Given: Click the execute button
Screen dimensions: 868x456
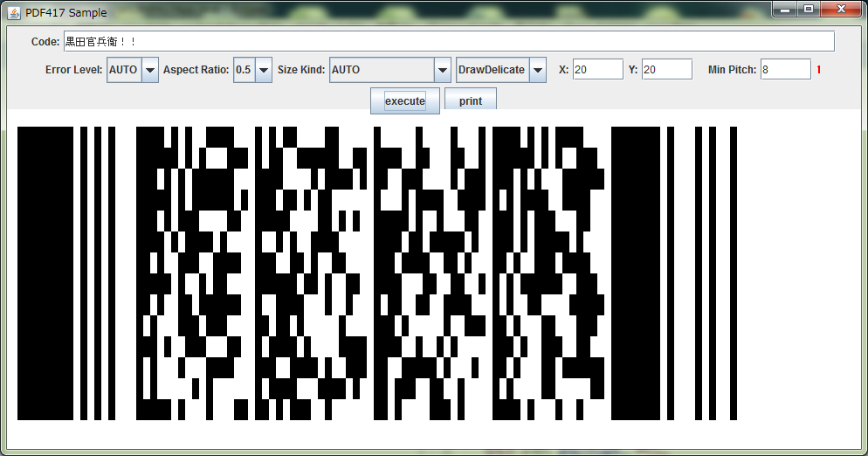Looking at the screenshot, I should pyautogui.click(x=405, y=100).
